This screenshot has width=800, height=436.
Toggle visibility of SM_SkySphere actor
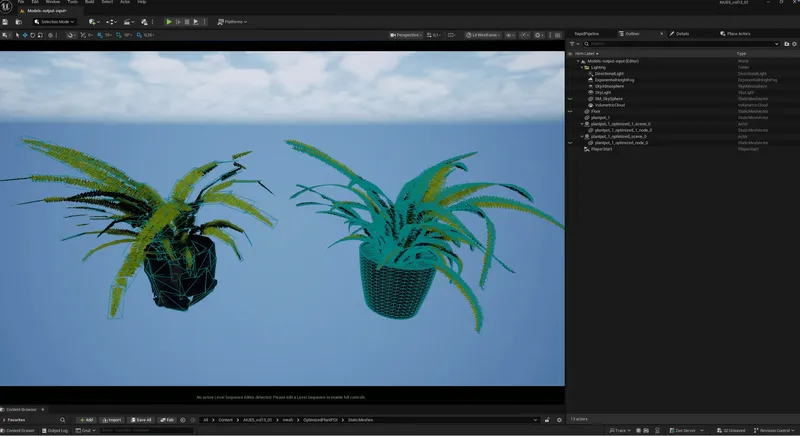pyautogui.click(x=570, y=98)
